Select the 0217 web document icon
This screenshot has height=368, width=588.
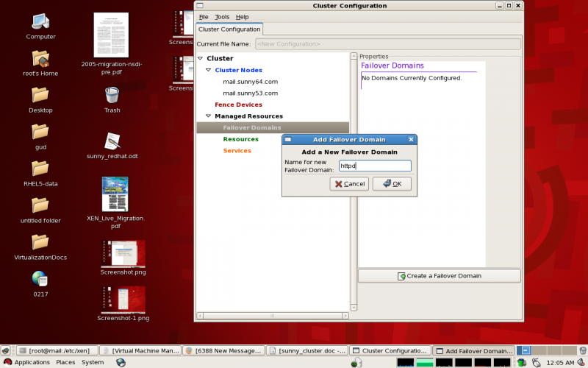(40, 280)
